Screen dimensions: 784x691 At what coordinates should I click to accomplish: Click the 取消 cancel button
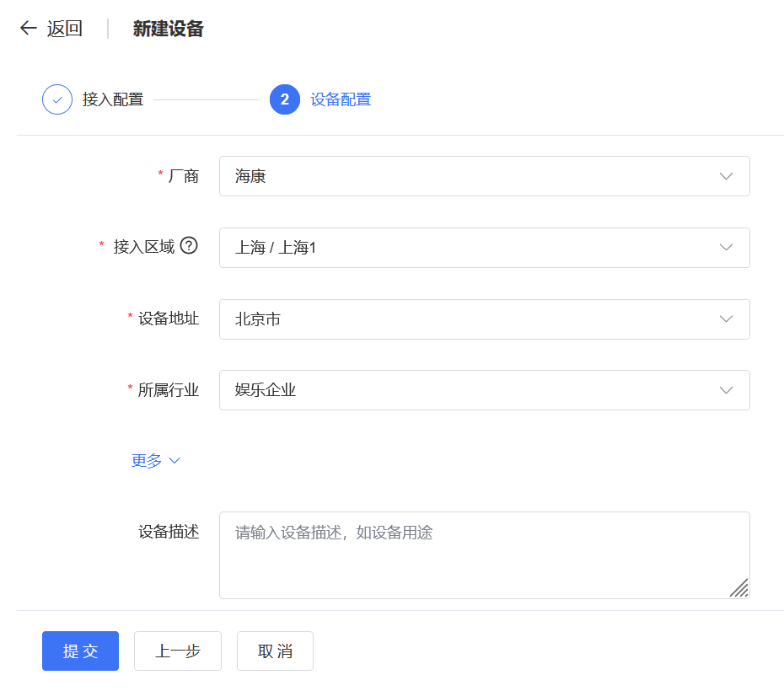[275, 651]
